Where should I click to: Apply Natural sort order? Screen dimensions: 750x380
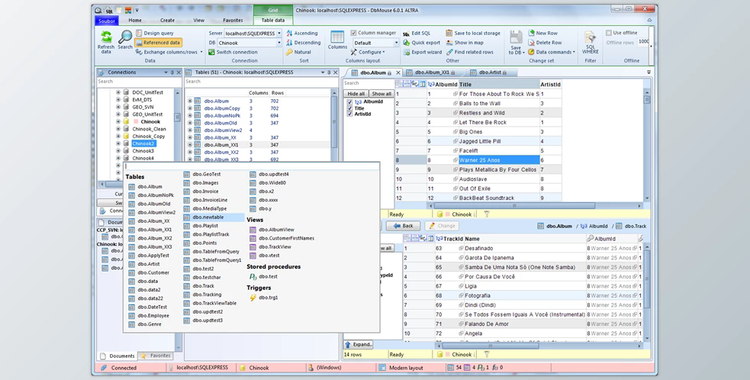coord(298,52)
